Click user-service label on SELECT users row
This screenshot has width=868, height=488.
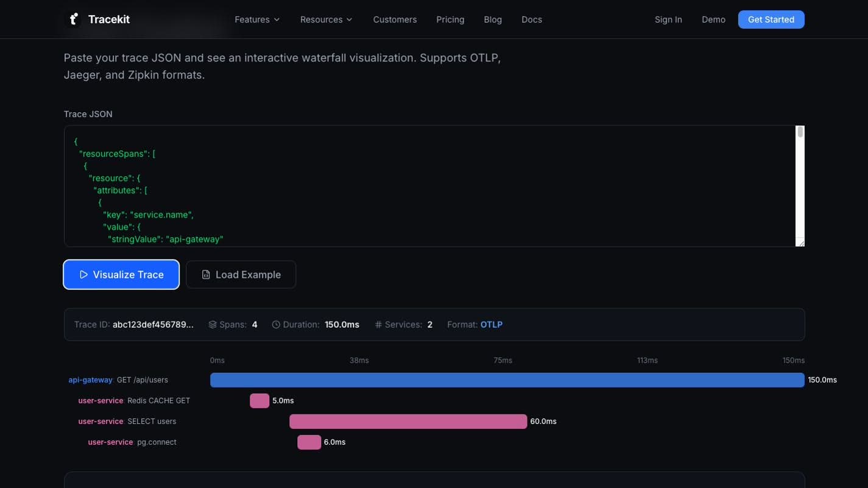point(101,422)
